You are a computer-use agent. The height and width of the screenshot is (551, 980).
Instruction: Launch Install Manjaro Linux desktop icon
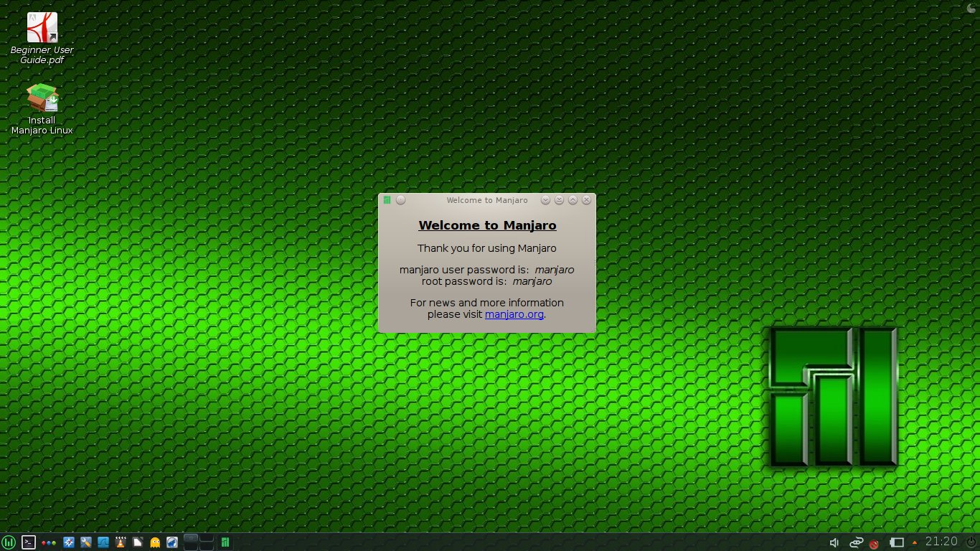point(42,108)
